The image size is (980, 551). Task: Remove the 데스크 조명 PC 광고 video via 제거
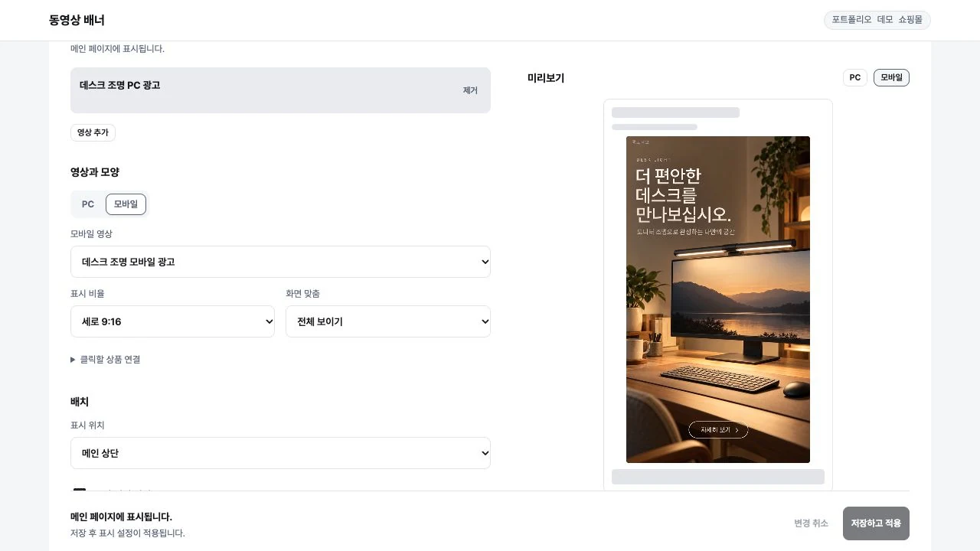[470, 90]
